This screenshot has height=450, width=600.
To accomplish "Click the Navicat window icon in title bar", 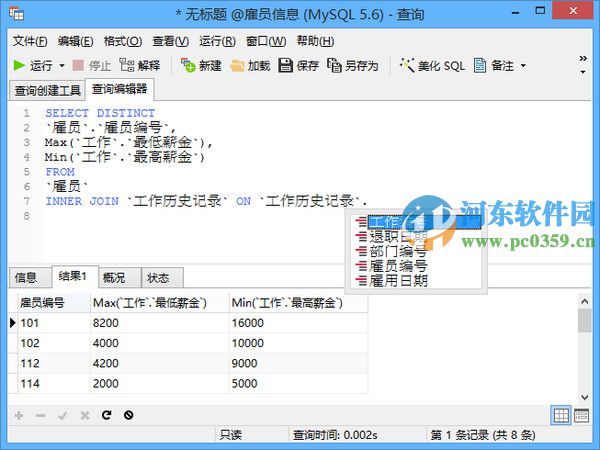I will [17, 14].
